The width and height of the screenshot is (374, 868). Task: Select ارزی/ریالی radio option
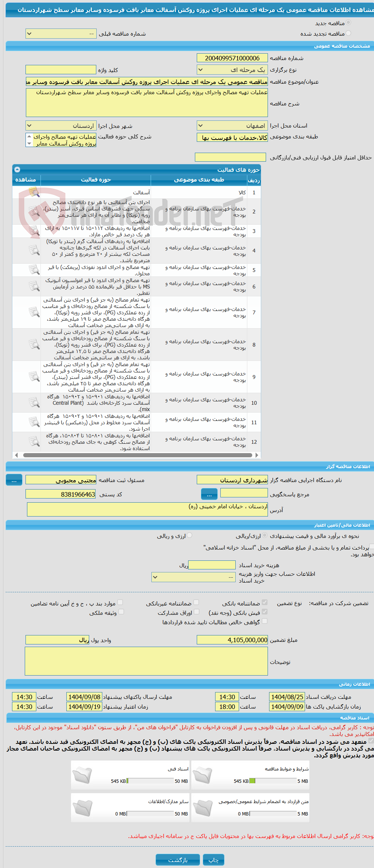pyautogui.click(x=265, y=535)
